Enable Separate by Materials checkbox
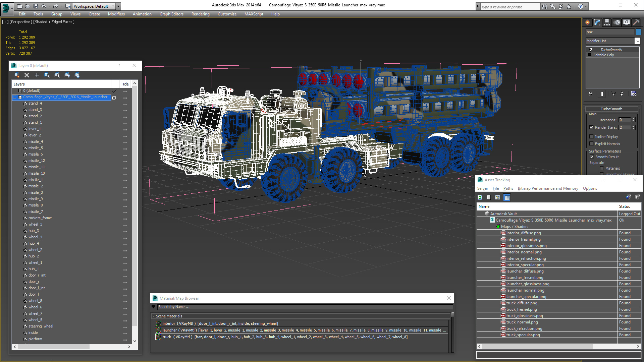 click(x=602, y=168)
